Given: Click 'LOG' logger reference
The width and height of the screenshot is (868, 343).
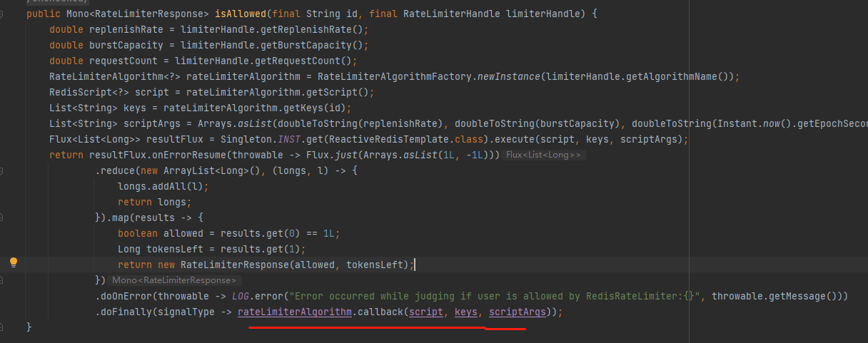Looking at the screenshot, I should coord(241,296).
